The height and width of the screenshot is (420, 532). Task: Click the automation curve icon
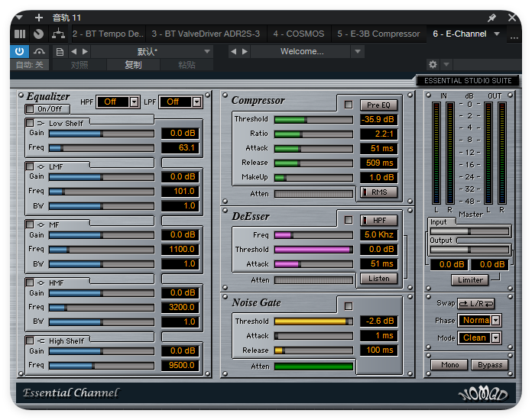(39, 51)
